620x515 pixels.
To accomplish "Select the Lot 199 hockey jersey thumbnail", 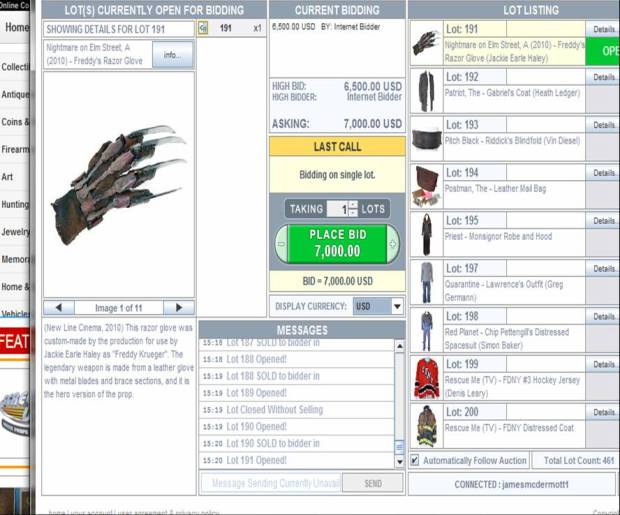I will tap(426, 378).
